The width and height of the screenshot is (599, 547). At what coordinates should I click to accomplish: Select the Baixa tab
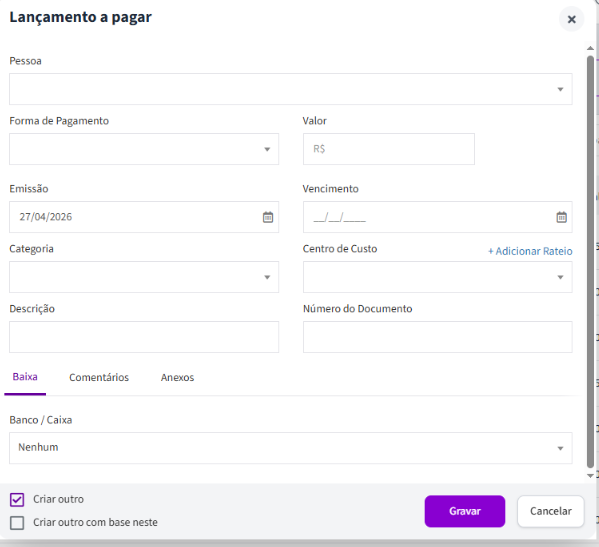25,377
